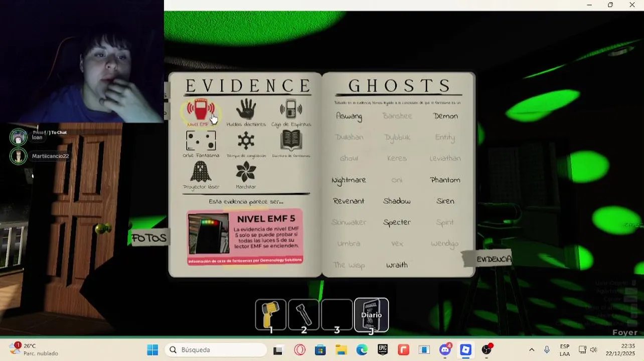Choose the Aswang ghost
This screenshot has width=644, height=361.
click(x=349, y=116)
